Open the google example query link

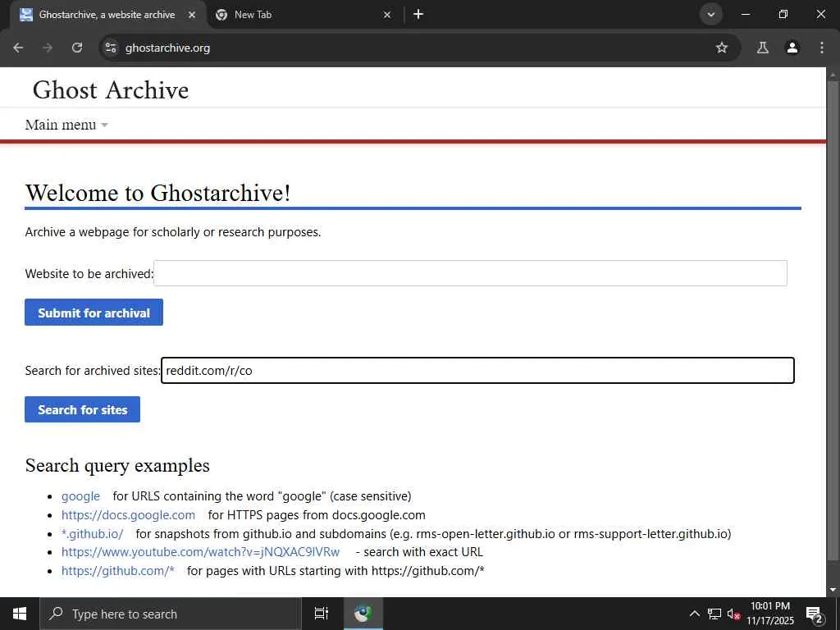pyautogui.click(x=81, y=496)
